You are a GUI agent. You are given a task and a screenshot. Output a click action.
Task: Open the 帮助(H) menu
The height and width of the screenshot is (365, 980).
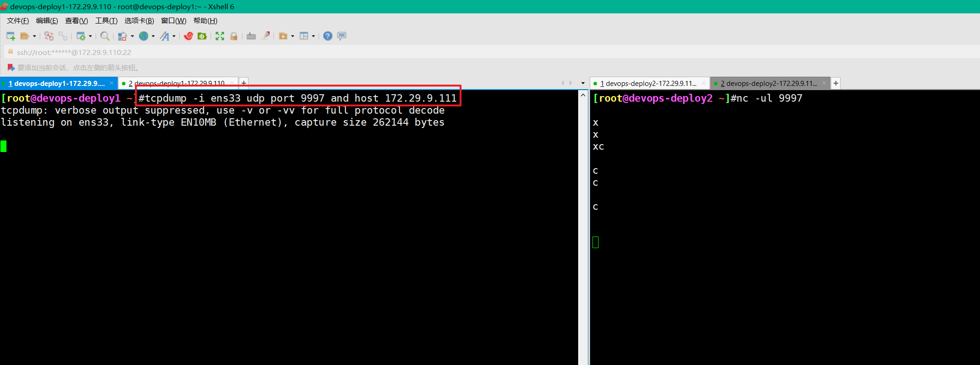pyautogui.click(x=205, y=21)
